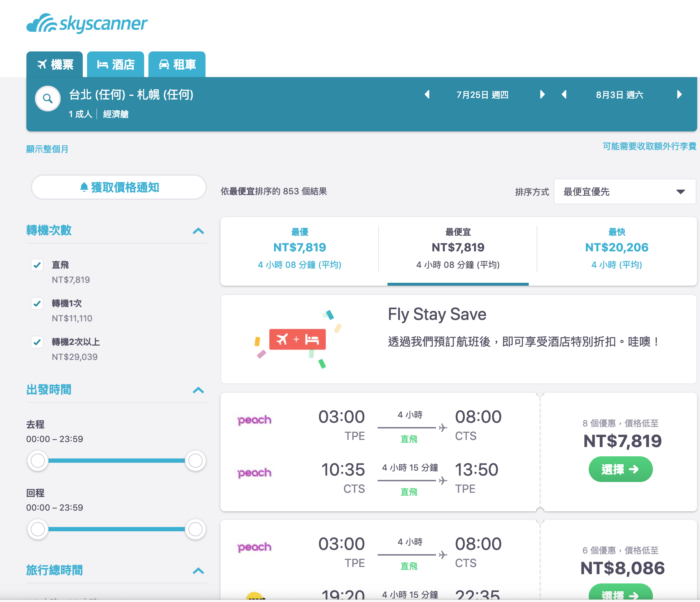Click the 台北 (任何) - 札幌 (任何) route text
700x602 pixels.
point(131,95)
